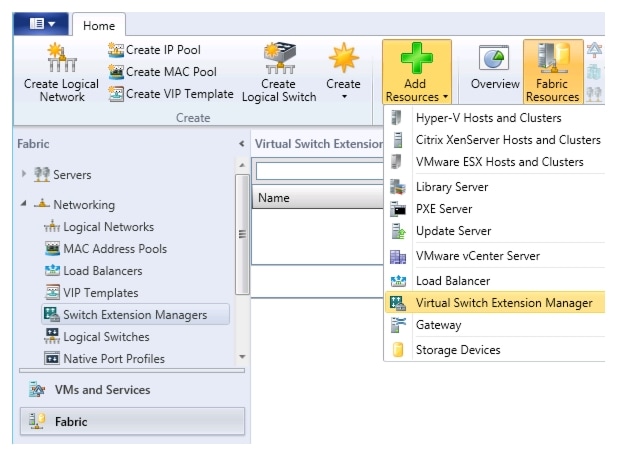
Task: Collapse the Networking tree node
Action: click(x=24, y=204)
